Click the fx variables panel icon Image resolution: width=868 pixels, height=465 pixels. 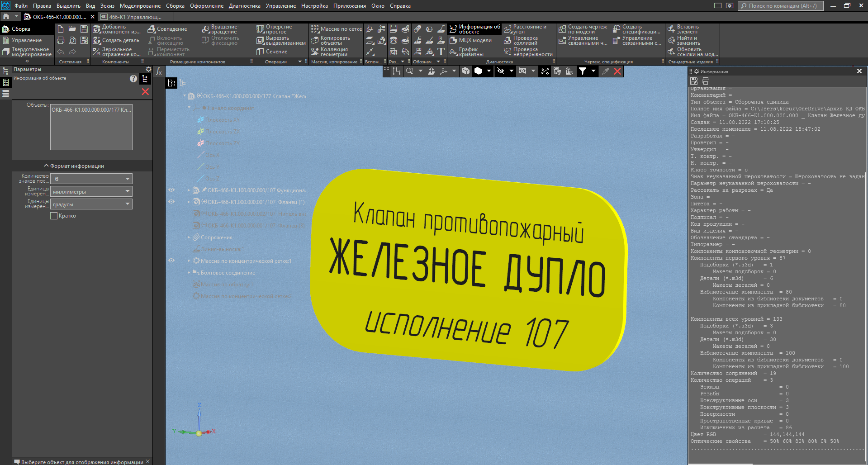coord(159,71)
